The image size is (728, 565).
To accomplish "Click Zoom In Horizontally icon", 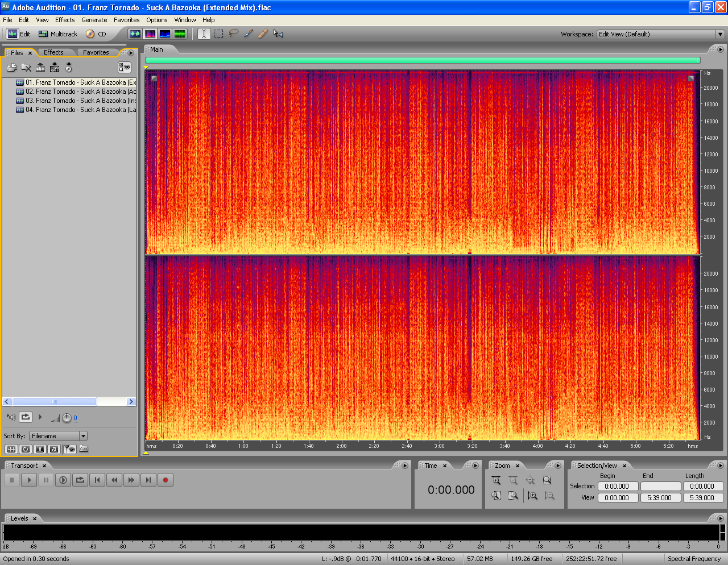I will (x=496, y=480).
